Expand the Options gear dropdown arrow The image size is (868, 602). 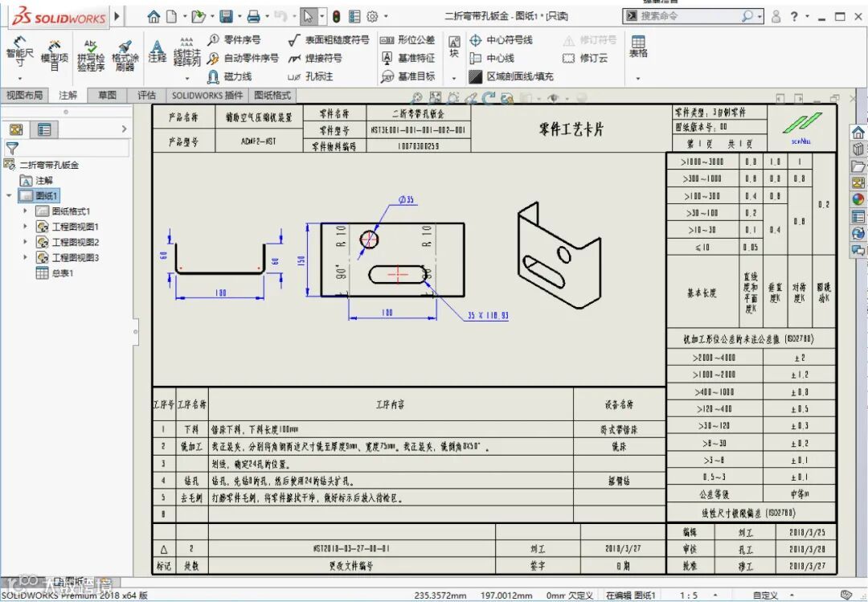[386, 17]
